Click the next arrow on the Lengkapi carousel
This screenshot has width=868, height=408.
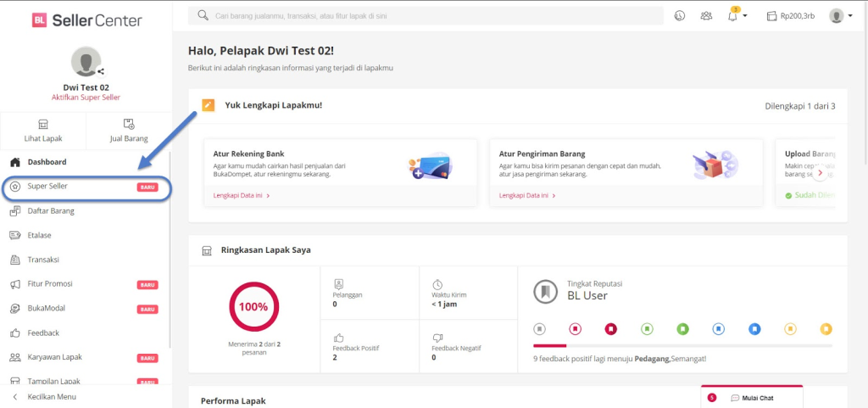821,173
